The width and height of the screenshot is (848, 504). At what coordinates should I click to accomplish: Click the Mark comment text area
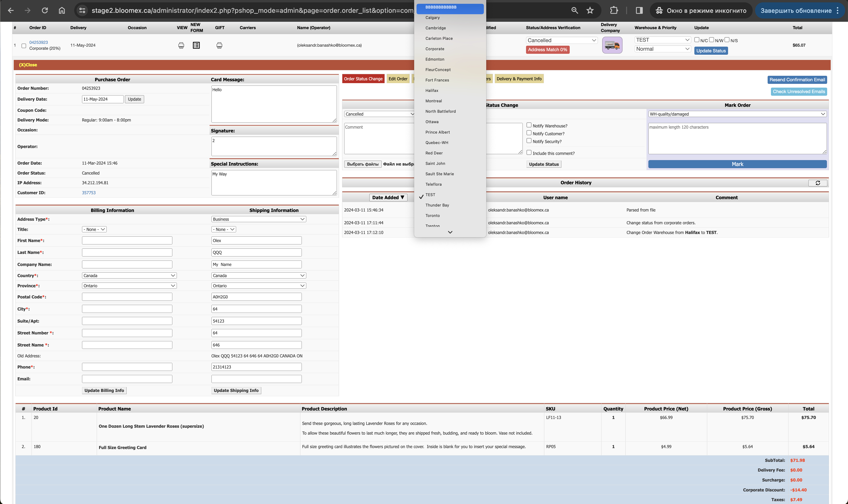[x=738, y=139]
